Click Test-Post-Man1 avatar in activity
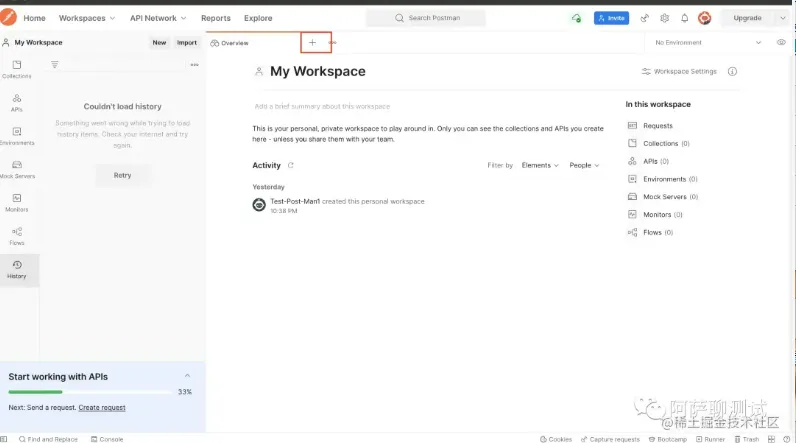 click(x=259, y=205)
